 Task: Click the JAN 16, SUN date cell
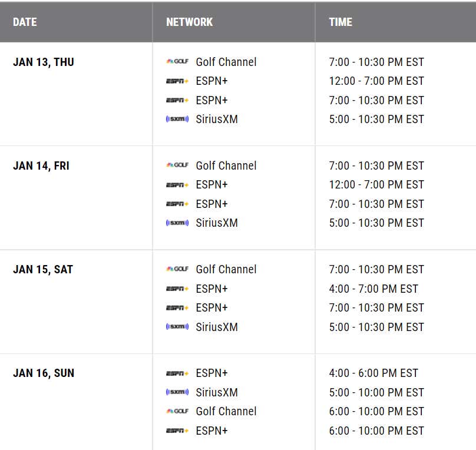coord(44,373)
